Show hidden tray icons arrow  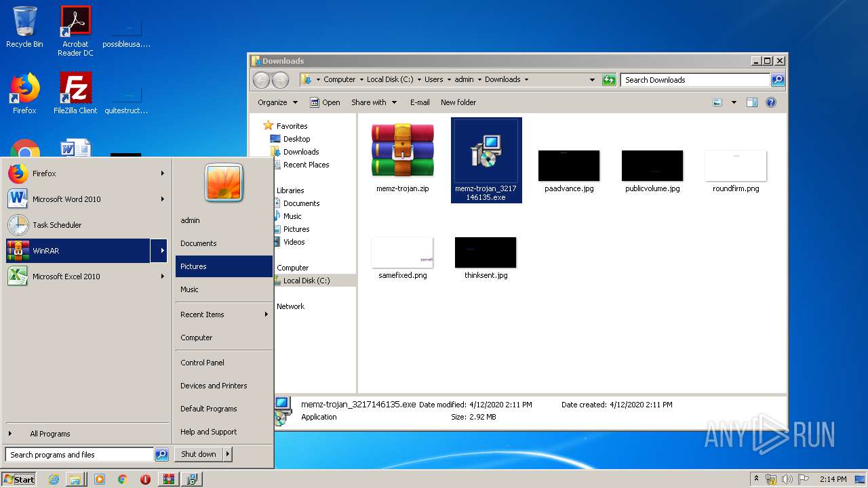click(x=757, y=479)
